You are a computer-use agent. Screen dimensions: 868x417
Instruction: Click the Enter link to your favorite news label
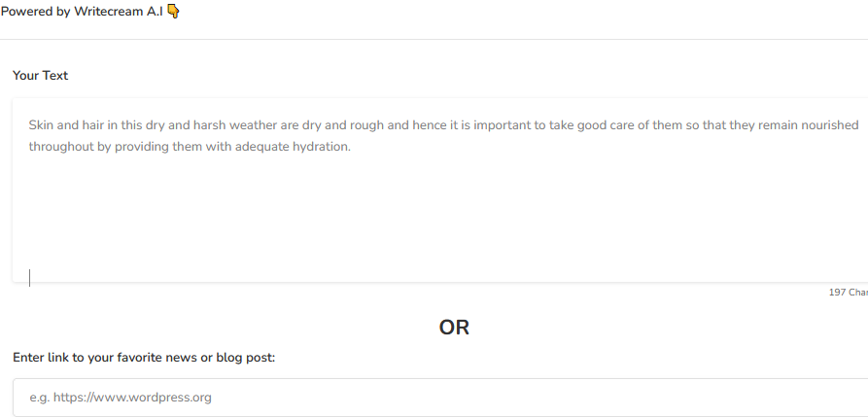click(144, 358)
